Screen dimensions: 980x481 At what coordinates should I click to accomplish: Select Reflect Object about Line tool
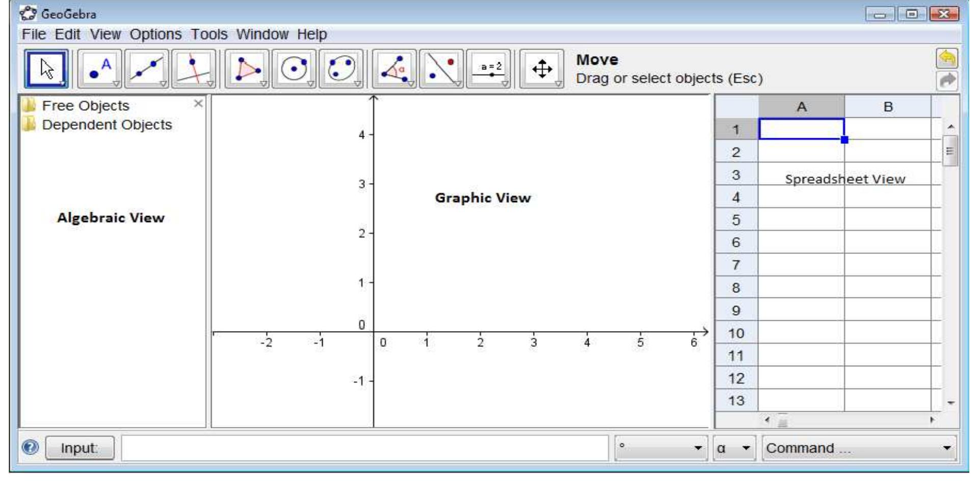pyautogui.click(x=441, y=69)
